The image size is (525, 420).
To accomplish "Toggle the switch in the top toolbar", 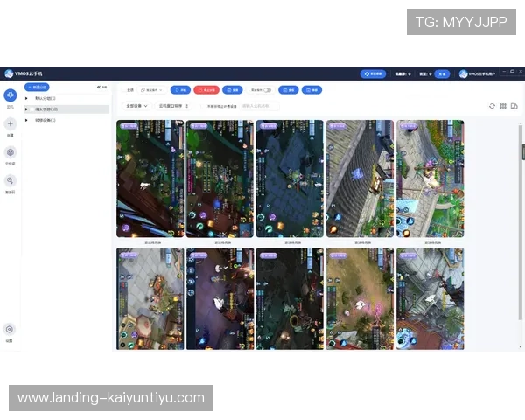I will click(x=266, y=89).
